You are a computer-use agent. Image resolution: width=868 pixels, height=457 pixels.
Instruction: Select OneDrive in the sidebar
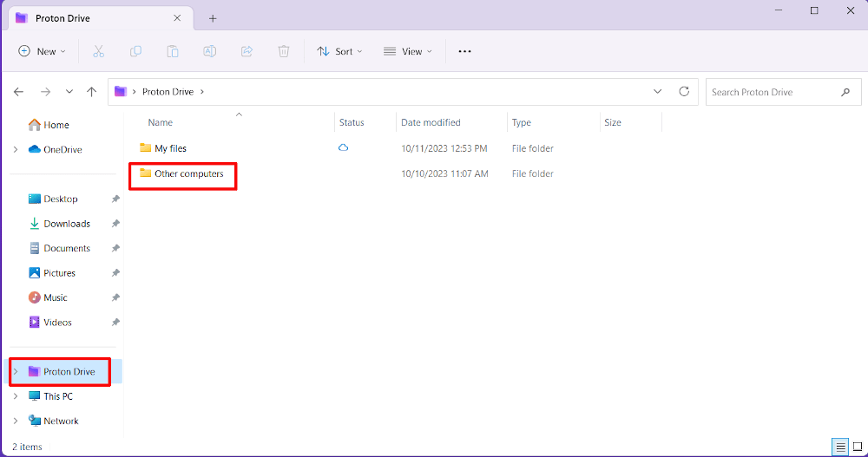coord(56,149)
